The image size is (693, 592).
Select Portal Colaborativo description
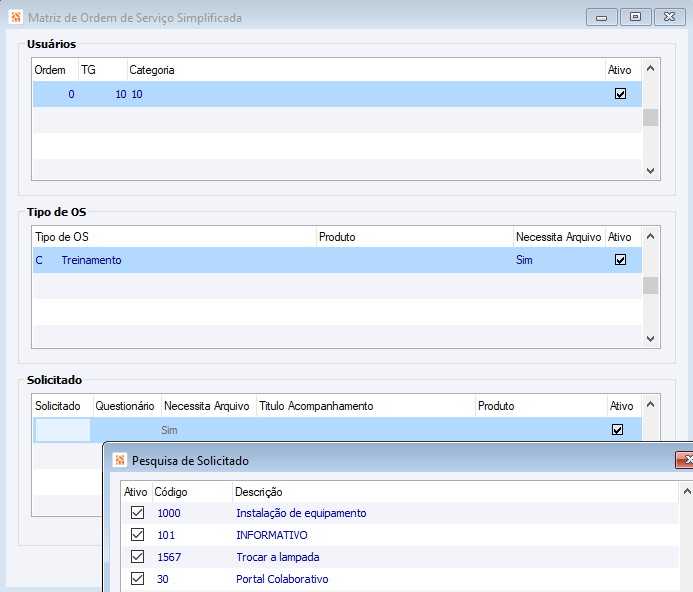tap(282, 579)
